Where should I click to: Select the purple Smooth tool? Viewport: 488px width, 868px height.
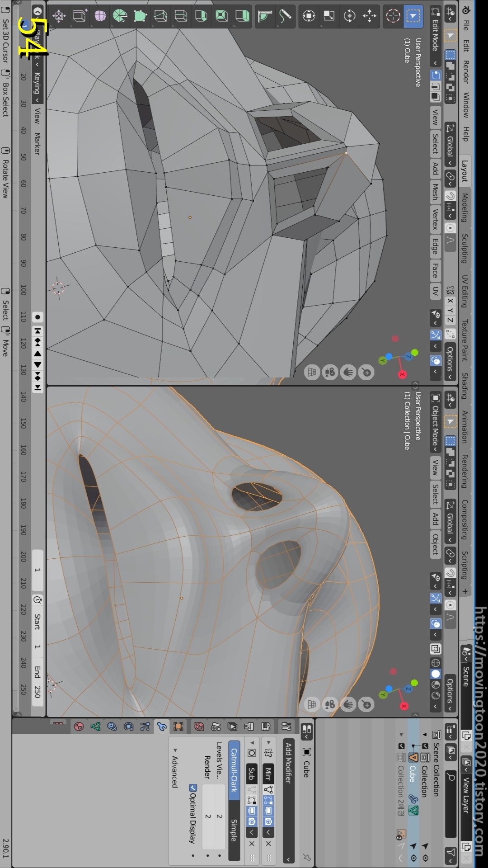100,16
